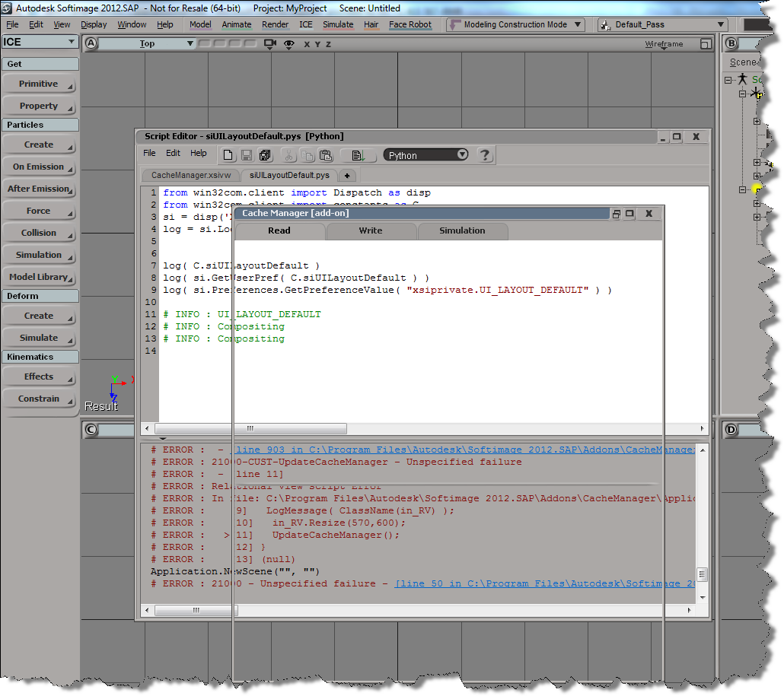Click the Save All scripts icon

[265, 155]
